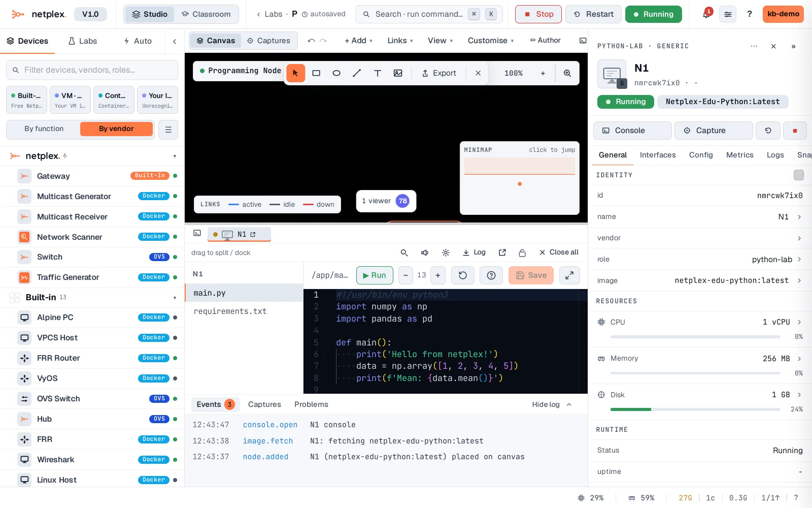The height and width of the screenshot is (508, 812).
Task: Open inspector more options menu
Action: point(754,46)
